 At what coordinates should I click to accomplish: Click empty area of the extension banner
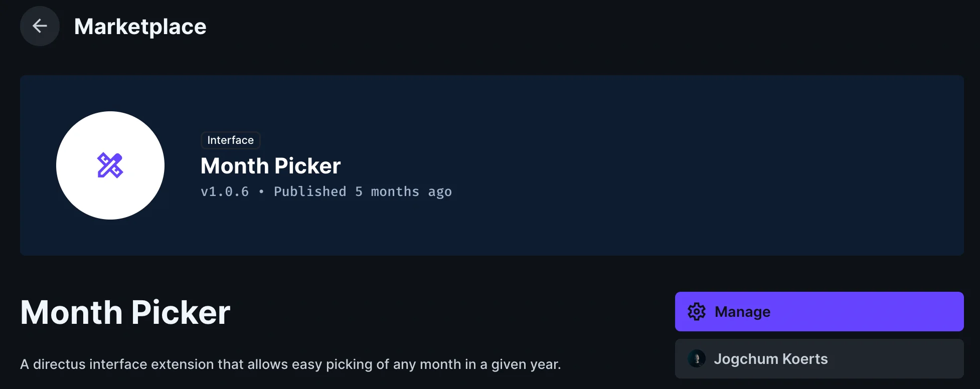(x=702, y=165)
